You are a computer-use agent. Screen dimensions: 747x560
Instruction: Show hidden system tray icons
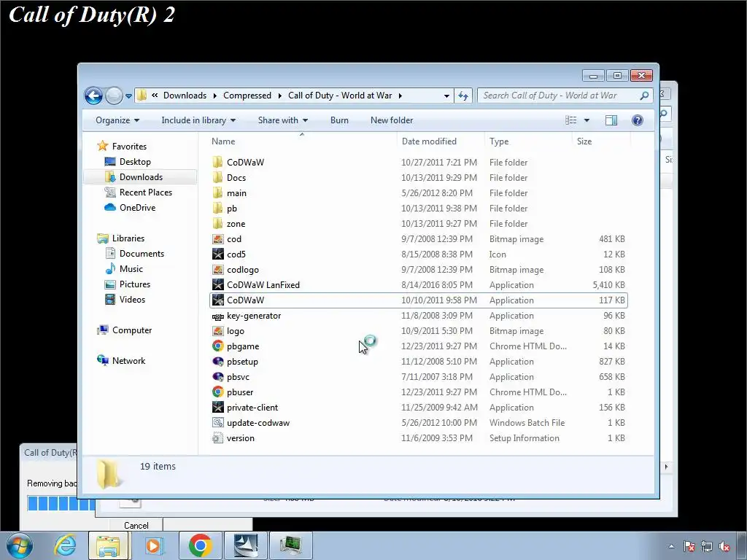[x=671, y=546]
